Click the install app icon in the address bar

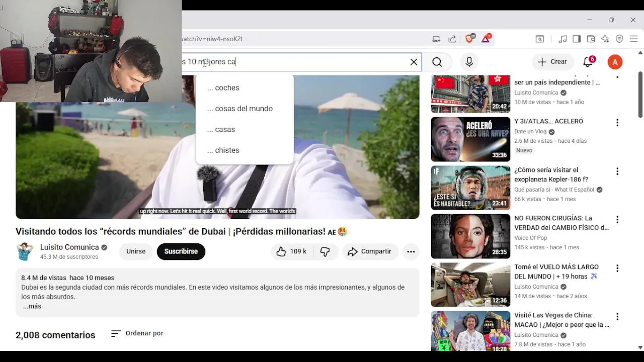tap(436, 39)
